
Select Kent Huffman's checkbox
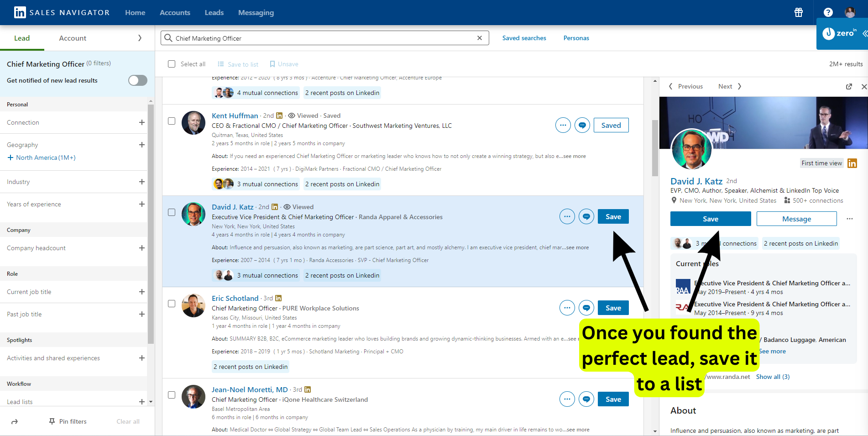pyautogui.click(x=172, y=121)
